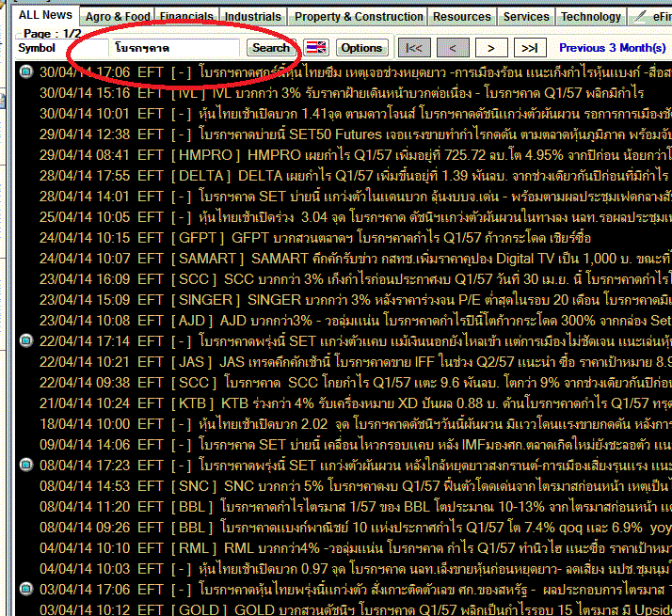Screen dimensions: 672x616
Task: Open the 08/04/14 09:26 BBL news
Action: pyautogui.click(x=343, y=527)
